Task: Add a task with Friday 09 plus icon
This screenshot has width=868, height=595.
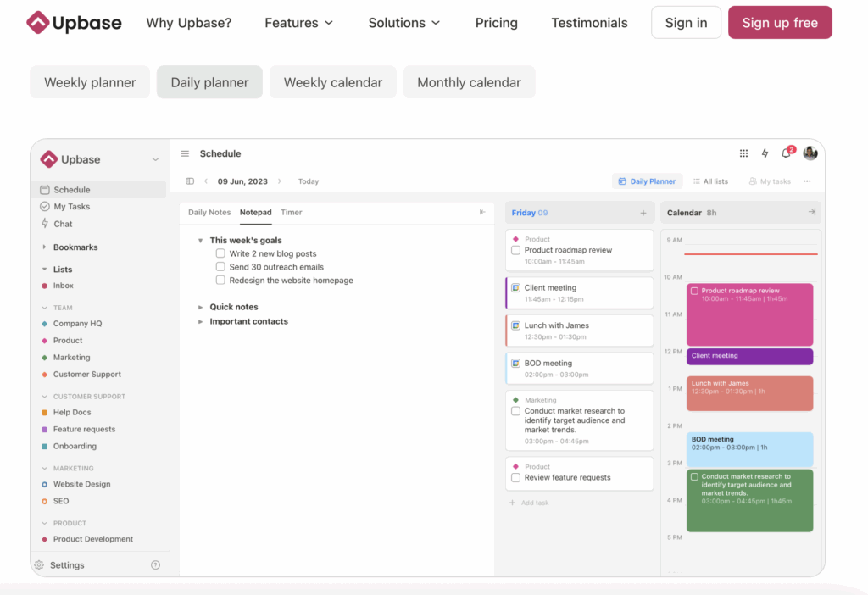Action: (643, 213)
